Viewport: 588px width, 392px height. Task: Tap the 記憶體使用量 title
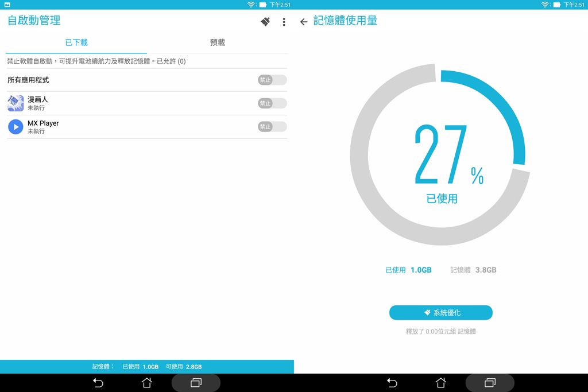[345, 21]
